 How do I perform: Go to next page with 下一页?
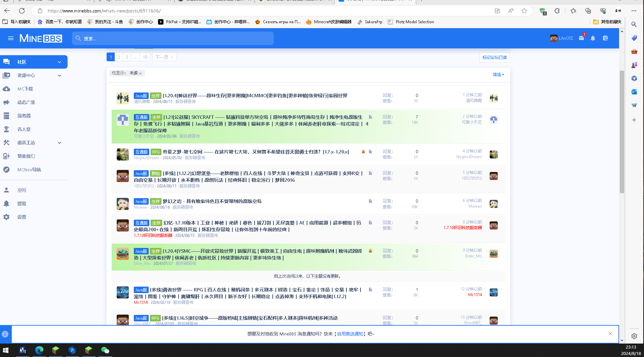164,57
